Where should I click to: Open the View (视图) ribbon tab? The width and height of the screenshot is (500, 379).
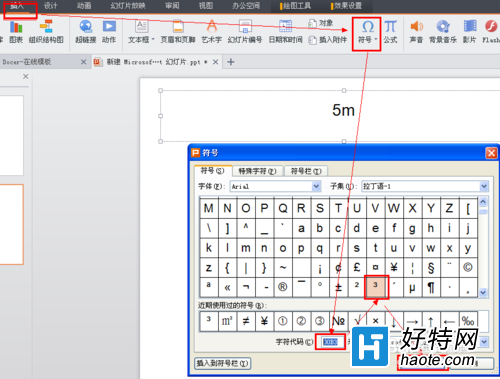206,6
